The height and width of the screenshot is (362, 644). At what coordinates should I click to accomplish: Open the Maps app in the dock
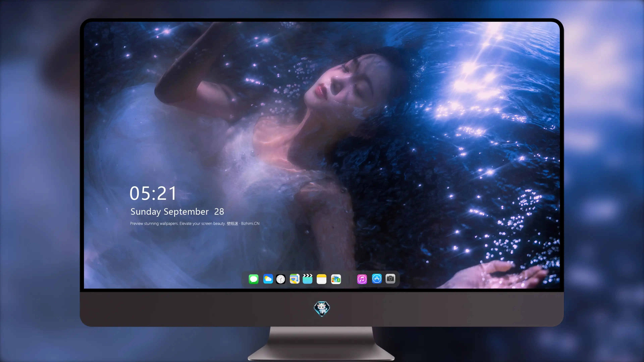point(294,279)
